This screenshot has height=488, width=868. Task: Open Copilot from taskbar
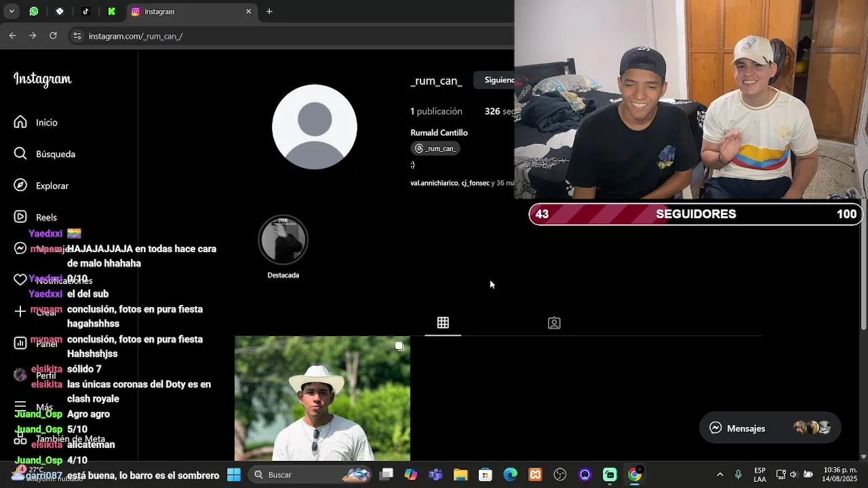click(411, 474)
